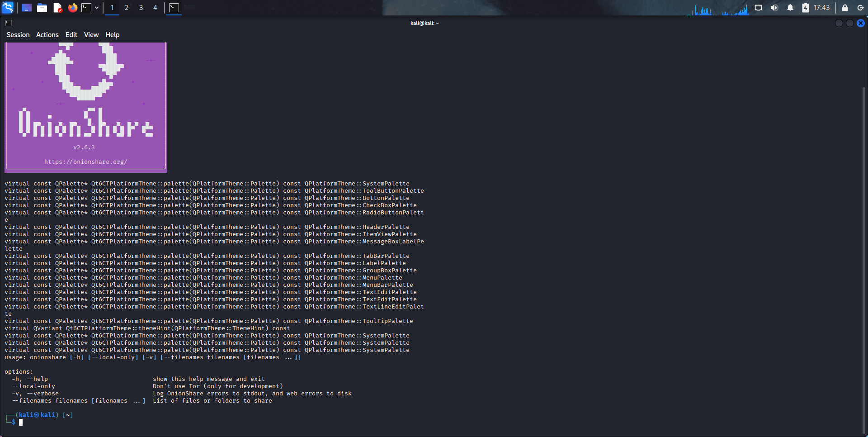Switch to workspace 1
The width and height of the screenshot is (868, 437).
coord(112,8)
